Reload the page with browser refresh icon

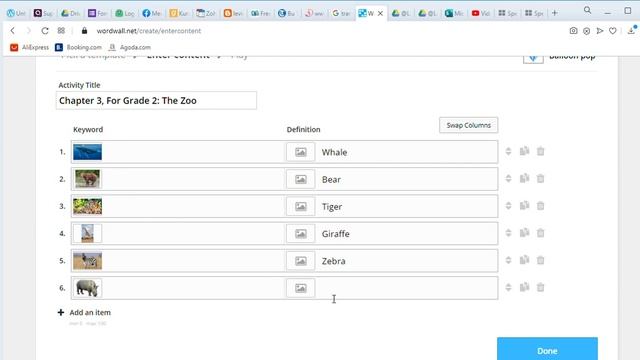pyautogui.click(x=45, y=31)
